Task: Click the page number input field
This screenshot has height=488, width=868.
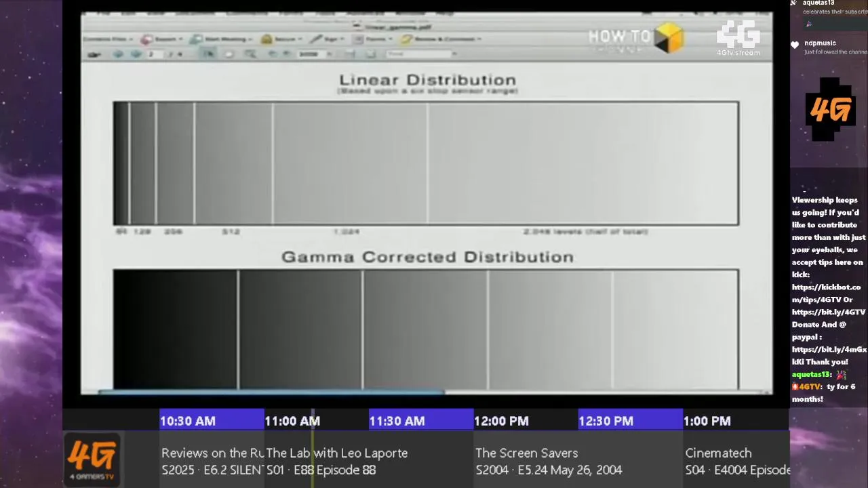Action: [x=155, y=54]
